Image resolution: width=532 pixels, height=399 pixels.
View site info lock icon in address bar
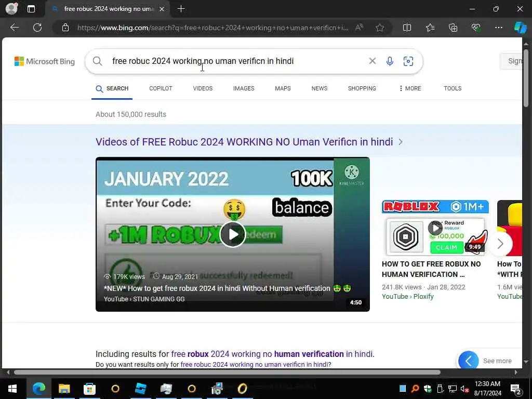[65, 28]
